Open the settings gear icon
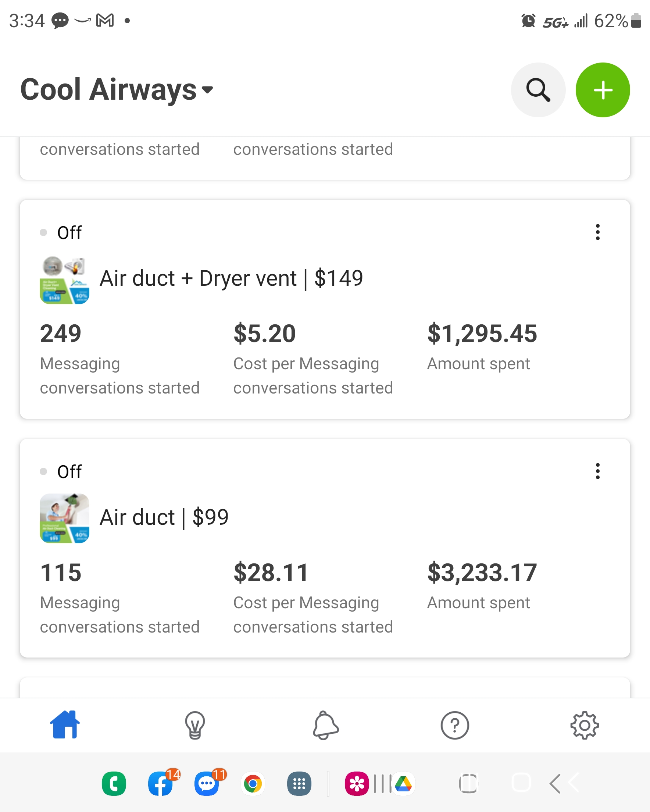Screen dimensions: 650x812 point(585,725)
